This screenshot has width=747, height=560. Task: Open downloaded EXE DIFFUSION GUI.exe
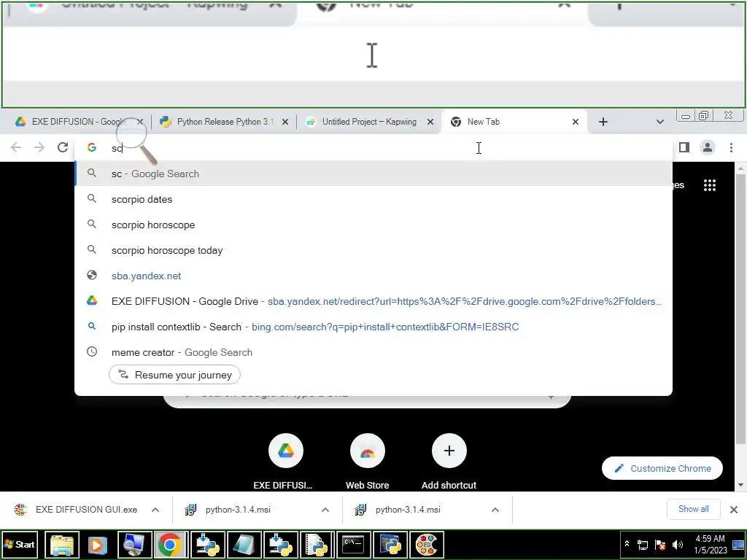click(77, 510)
